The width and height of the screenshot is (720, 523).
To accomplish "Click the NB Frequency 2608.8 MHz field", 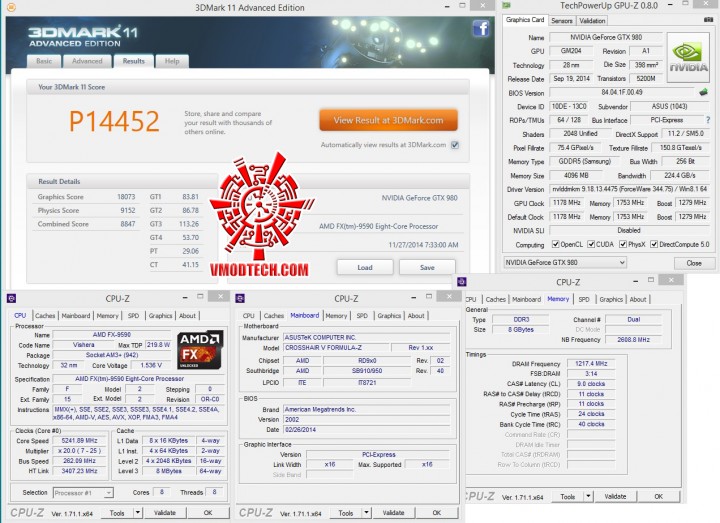I will pos(634,340).
